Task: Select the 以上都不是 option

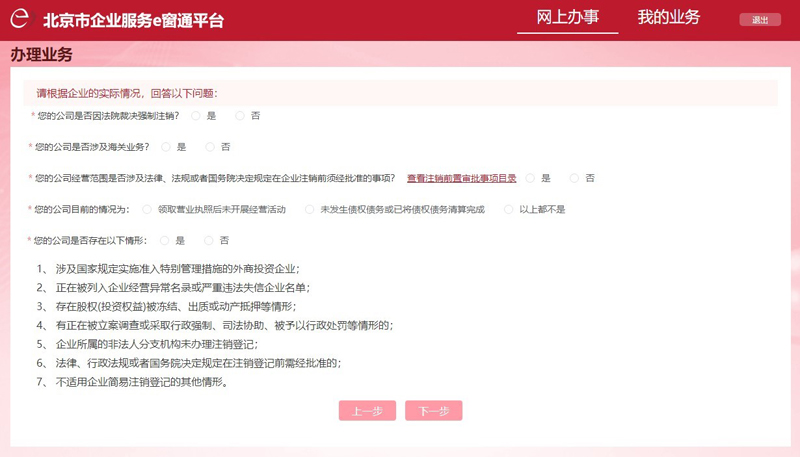Action: 509,209
